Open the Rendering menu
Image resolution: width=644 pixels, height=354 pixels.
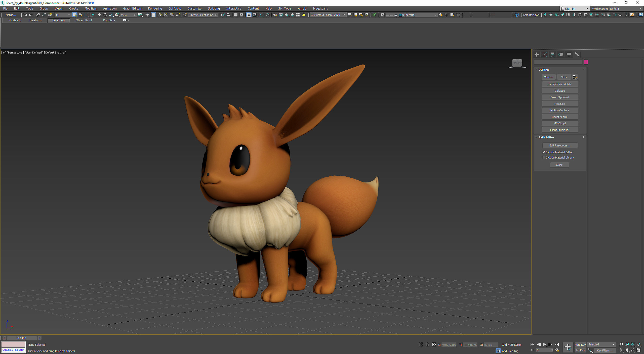pyautogui.click(x=155, y=9)
